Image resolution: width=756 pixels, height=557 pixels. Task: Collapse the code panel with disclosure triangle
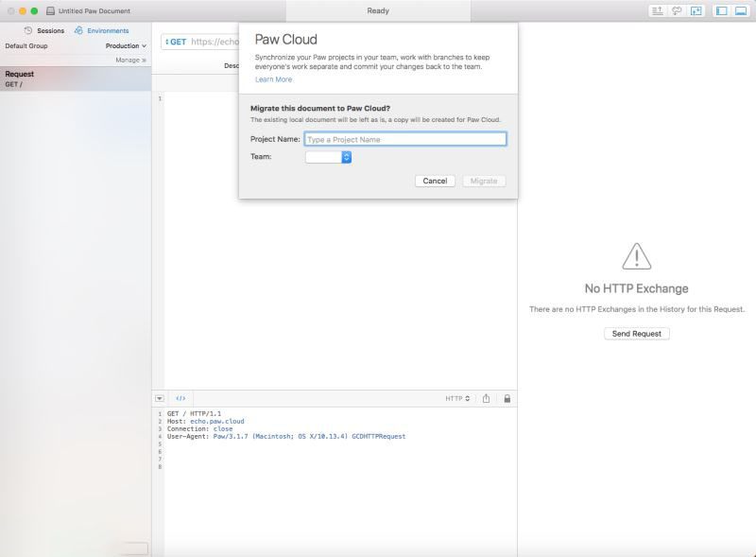coord(160,398)
